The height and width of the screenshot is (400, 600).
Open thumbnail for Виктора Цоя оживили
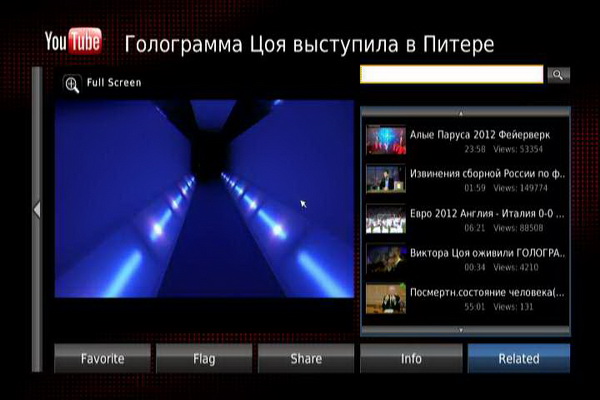pos(385,259)
